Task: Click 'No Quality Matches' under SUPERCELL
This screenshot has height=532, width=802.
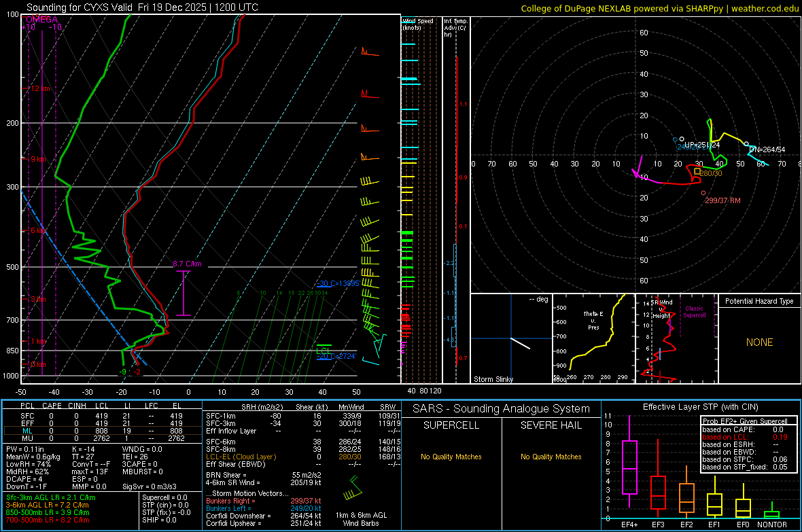Action: [x=451, y=457]
